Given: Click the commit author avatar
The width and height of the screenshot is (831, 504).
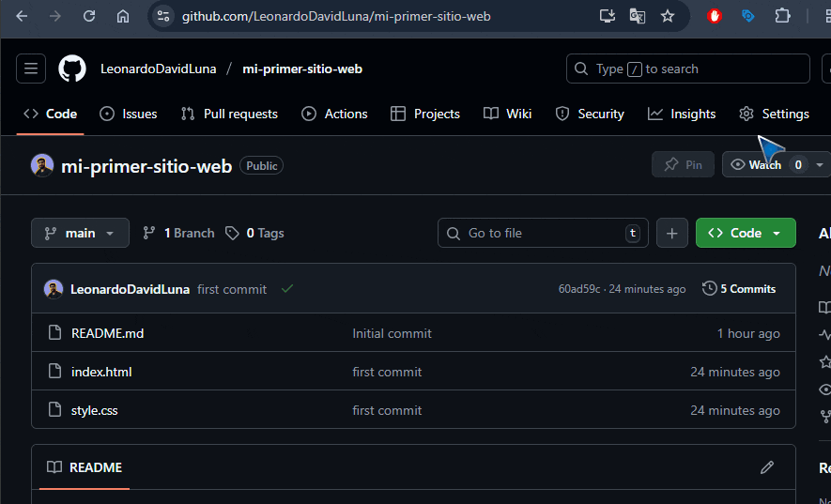Looking at the screenshot, I should click(x=53, y=289).
